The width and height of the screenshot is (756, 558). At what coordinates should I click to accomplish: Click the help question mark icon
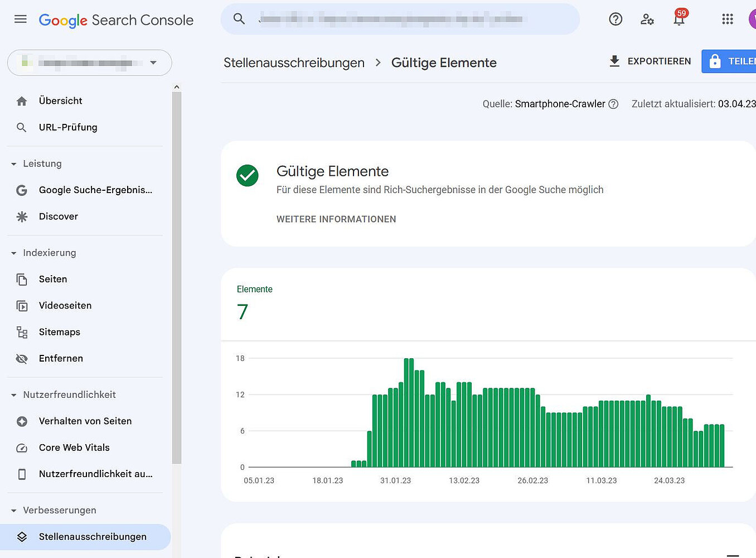tap(616, 20)
